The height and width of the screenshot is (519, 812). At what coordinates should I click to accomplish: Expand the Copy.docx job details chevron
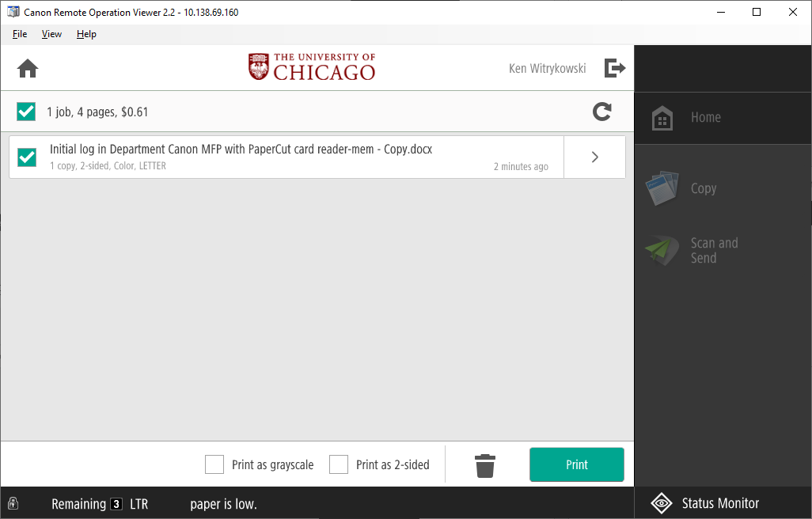pyautogui.click(x=594, y=157)
